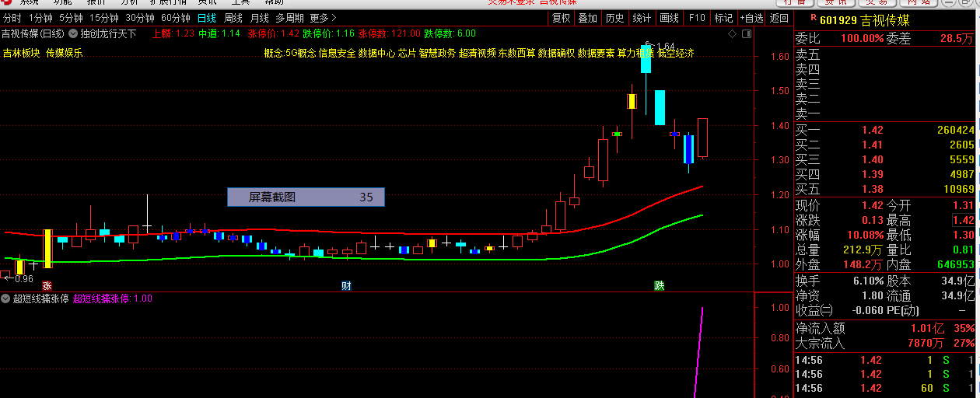The image size is (980, 398).
Task: Select the 买四 bid row at 1.39
Action: tap(885, 174)
